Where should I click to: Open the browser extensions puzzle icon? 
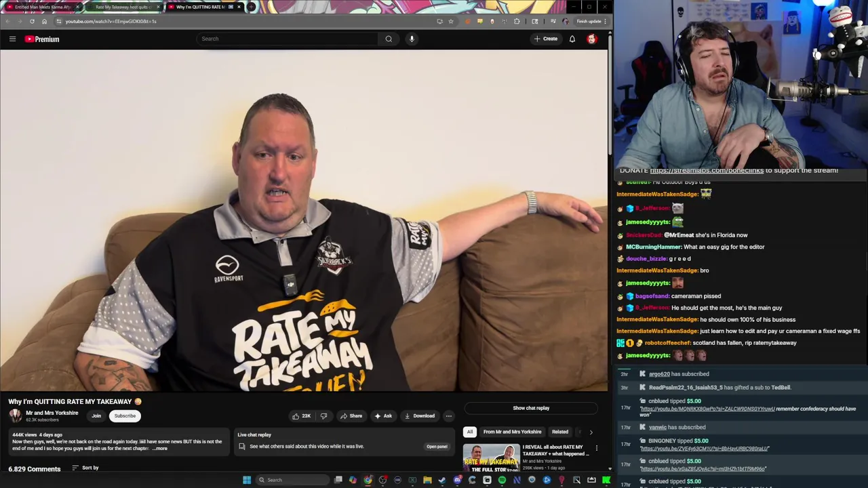point(517,21)
